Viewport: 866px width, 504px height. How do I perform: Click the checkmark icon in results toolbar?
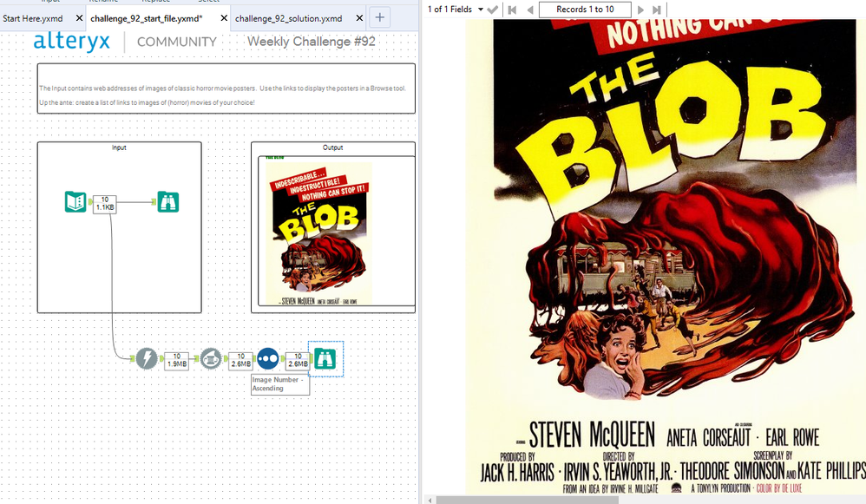(493, 10)
